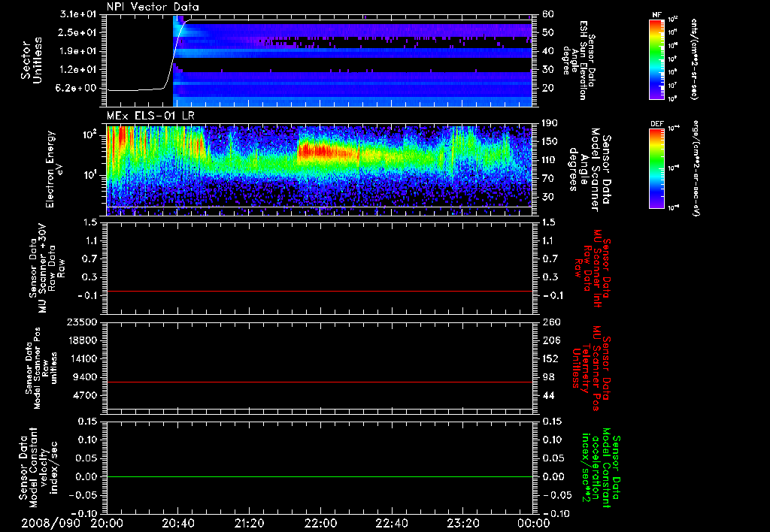
Task: Click the 22:00 time tick label
Action: (x=320, y=524)
